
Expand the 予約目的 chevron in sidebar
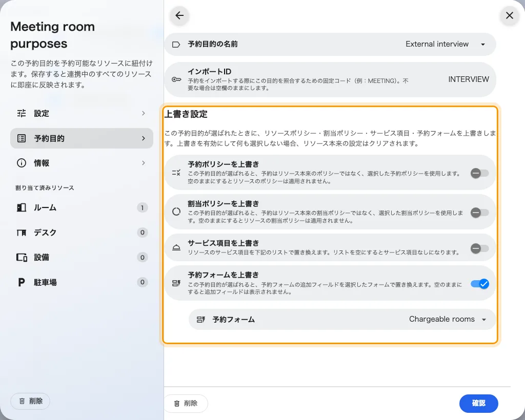click(144, 138)
